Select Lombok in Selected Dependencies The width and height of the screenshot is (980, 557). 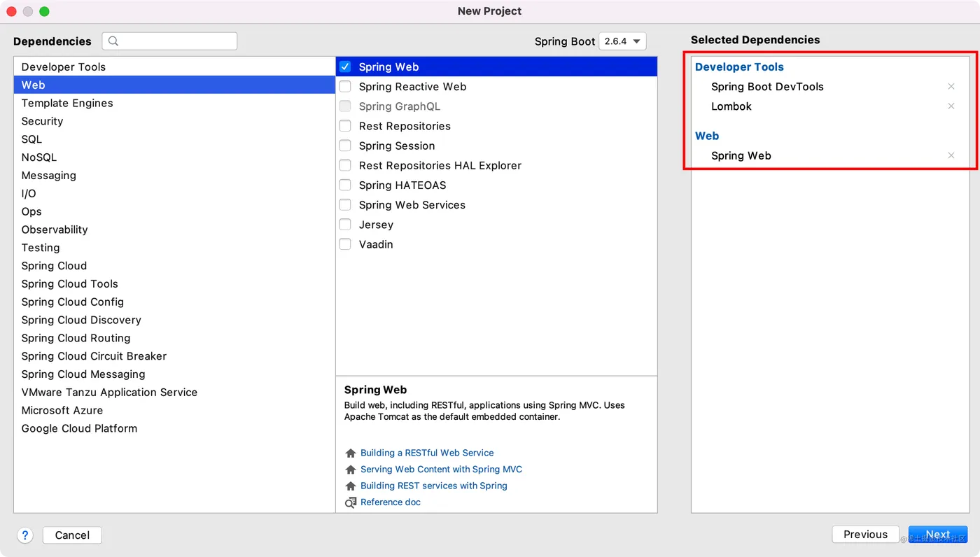(731, 106)
